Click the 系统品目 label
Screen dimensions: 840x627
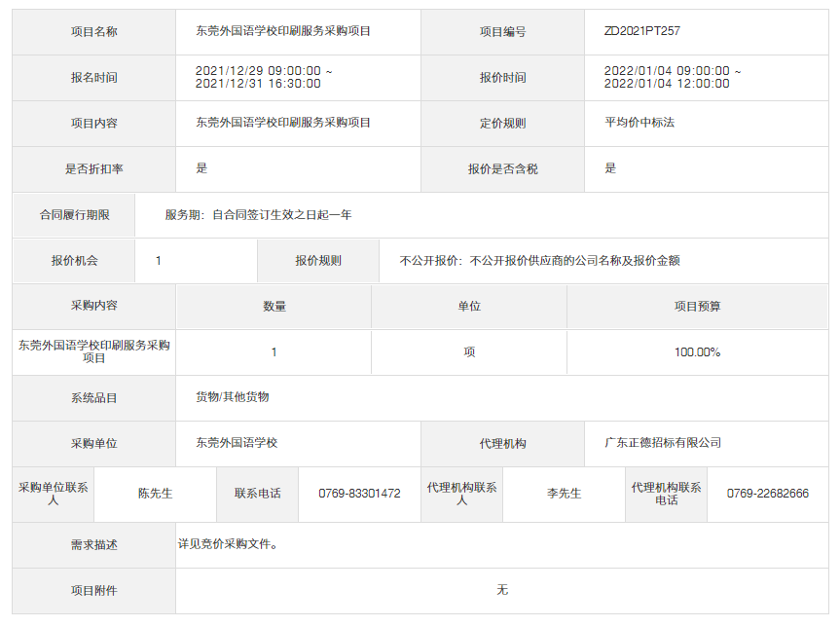point(93,398)
